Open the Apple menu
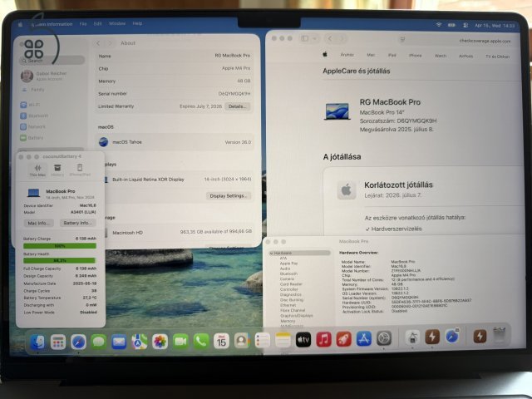Image resolution: width=532 pixels, height=399 pixels. click(x=20, y=24)
